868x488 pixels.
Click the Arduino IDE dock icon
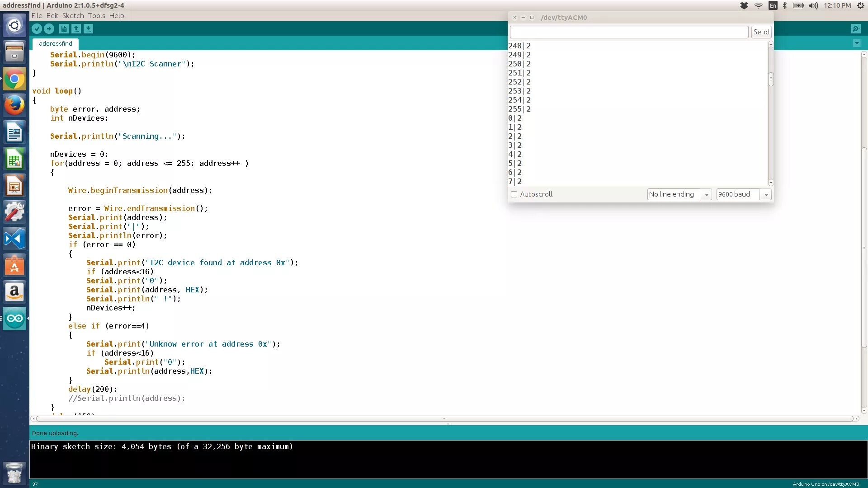[14, 319]
